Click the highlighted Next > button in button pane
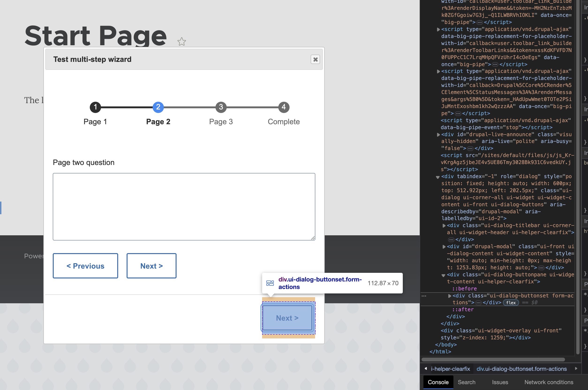This screenshot has height=390, width=588. pos(287,318)
